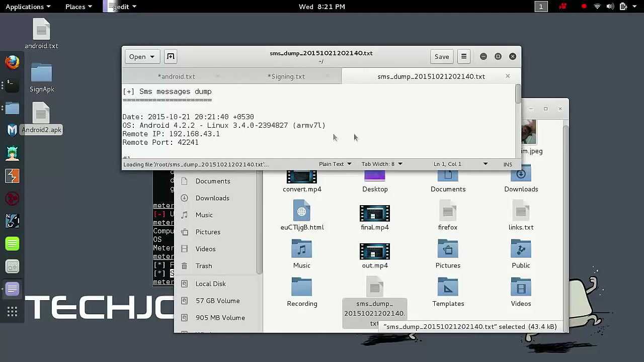Open the Terminal dock icon
Viewport: 644px width, 362px height.
(x=12, y=85)
